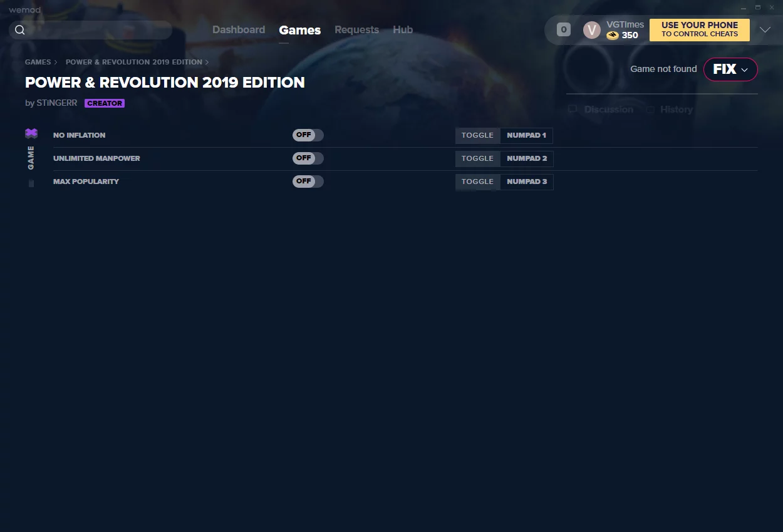Click the 350 points balance
Image resolution: width=783 pixels, height=532 pixels.
click(630, 36)
